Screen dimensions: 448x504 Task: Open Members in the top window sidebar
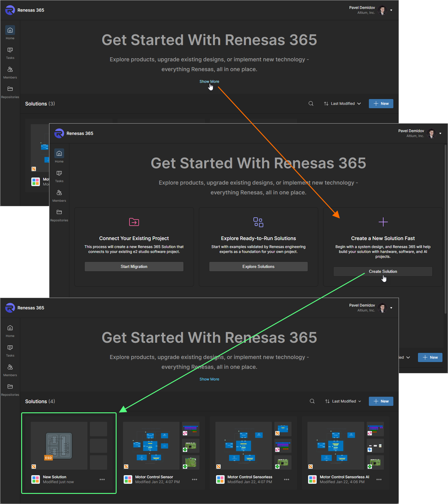10,73
